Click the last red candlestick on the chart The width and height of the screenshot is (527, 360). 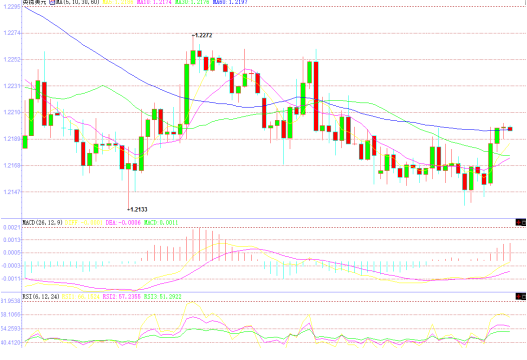point(510,129)
